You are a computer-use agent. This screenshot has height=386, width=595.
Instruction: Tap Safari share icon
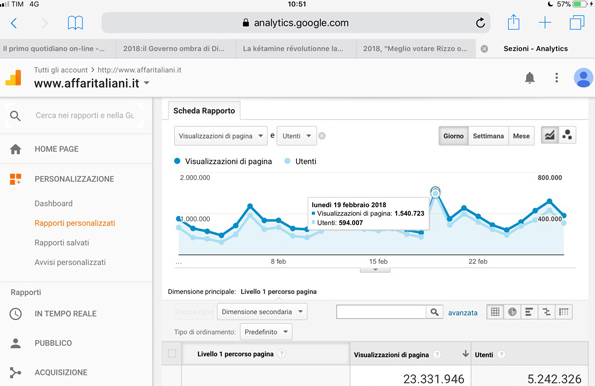pos(513,22)
